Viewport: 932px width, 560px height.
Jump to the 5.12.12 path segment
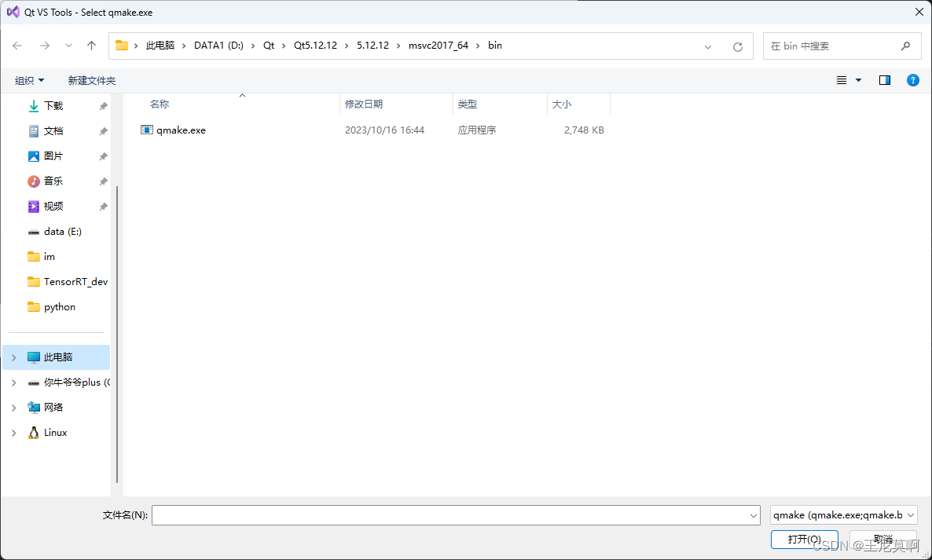click(372, 45)
